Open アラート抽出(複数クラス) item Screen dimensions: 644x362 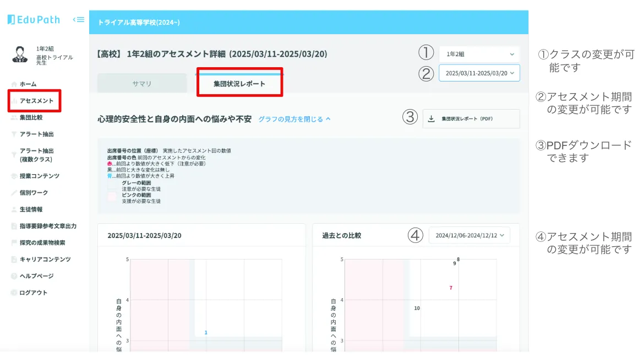36,155
